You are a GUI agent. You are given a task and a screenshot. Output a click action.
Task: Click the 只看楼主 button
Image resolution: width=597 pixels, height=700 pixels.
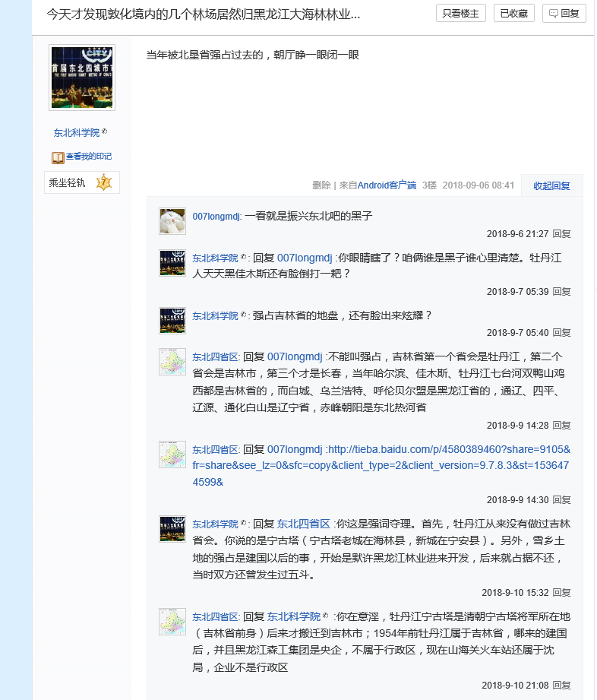(460, 14)
